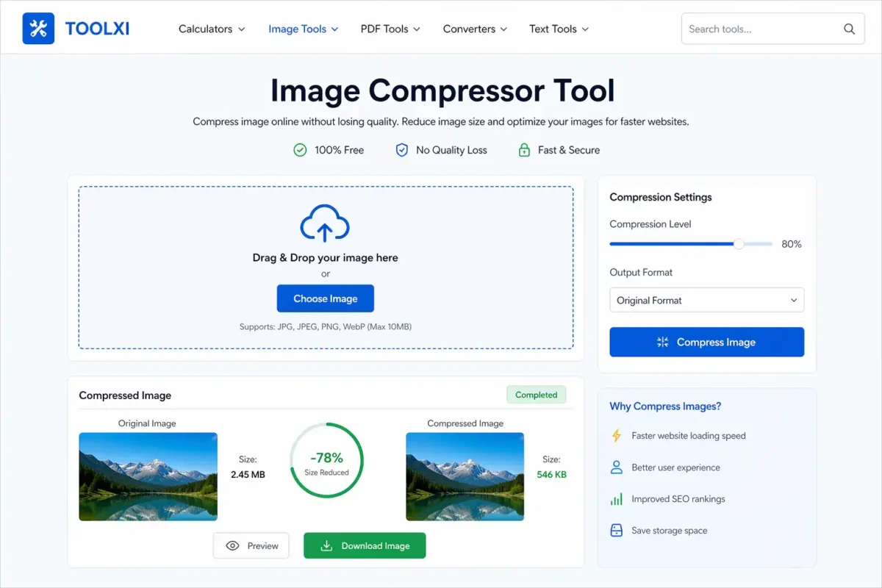Click the 100% Free checkmark icon

[300, 150]
